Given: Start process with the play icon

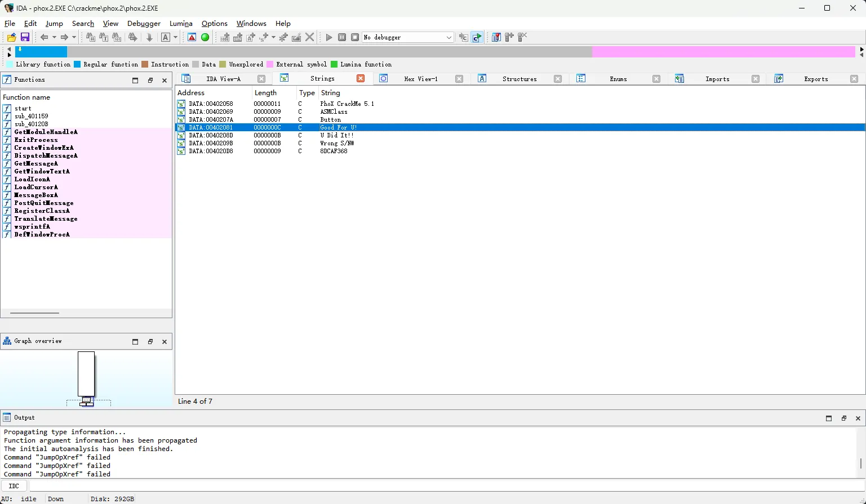Looking at the screenshot, I should 329,37.
